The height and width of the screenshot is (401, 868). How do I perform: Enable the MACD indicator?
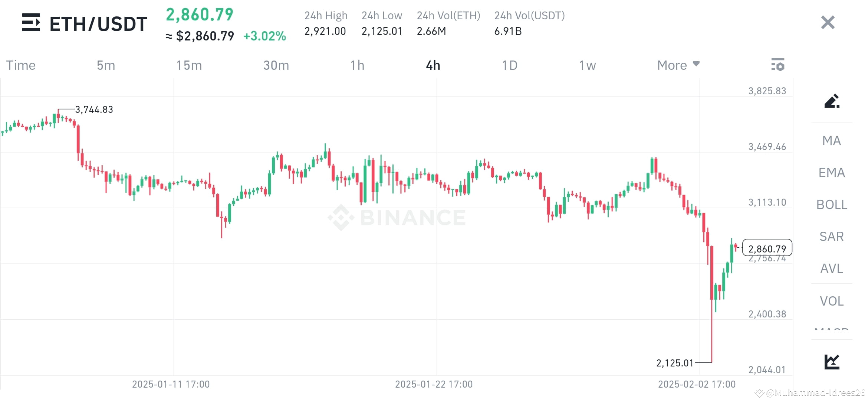point(831,330)
